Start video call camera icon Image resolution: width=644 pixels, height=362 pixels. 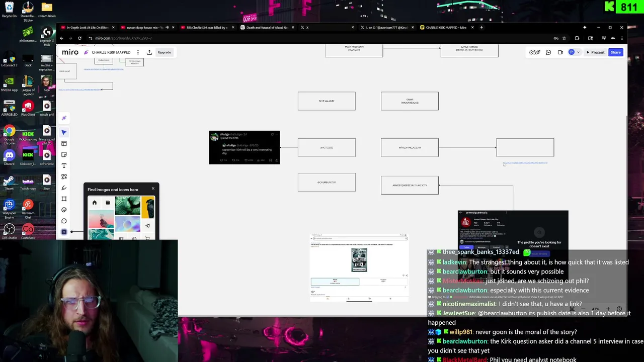coord(560,52)
